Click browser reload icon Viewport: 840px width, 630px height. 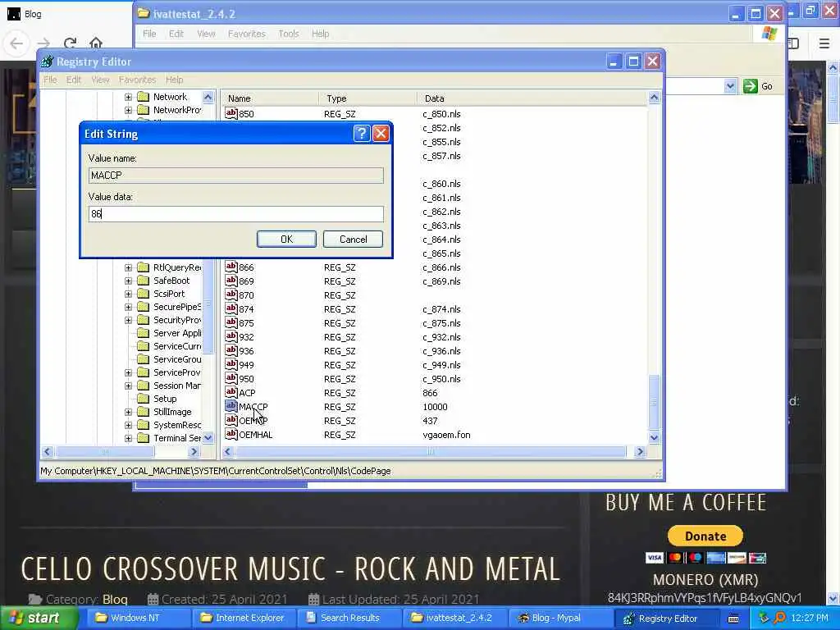[x=70, y=43]
